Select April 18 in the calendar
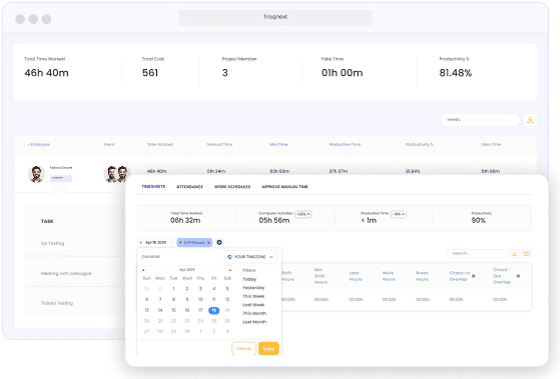 [x=214, y=310]
